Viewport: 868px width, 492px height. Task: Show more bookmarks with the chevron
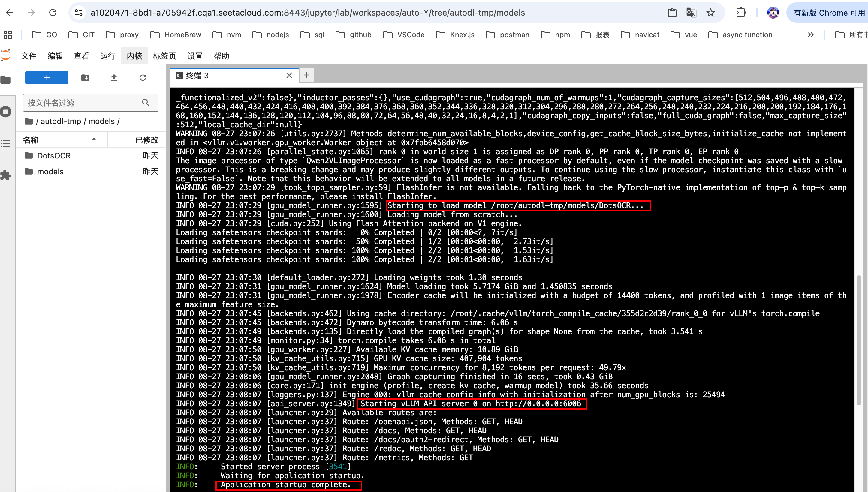point(811,35)
